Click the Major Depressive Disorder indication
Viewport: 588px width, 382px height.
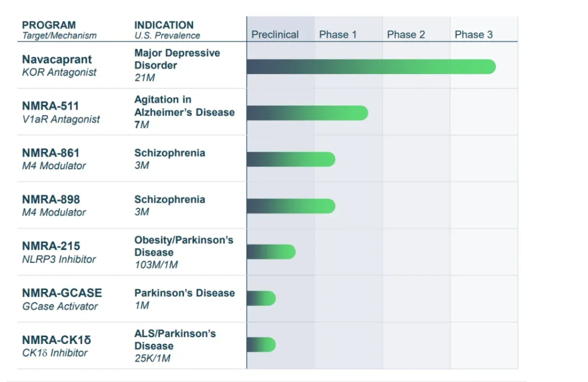(x=177, y=59)
